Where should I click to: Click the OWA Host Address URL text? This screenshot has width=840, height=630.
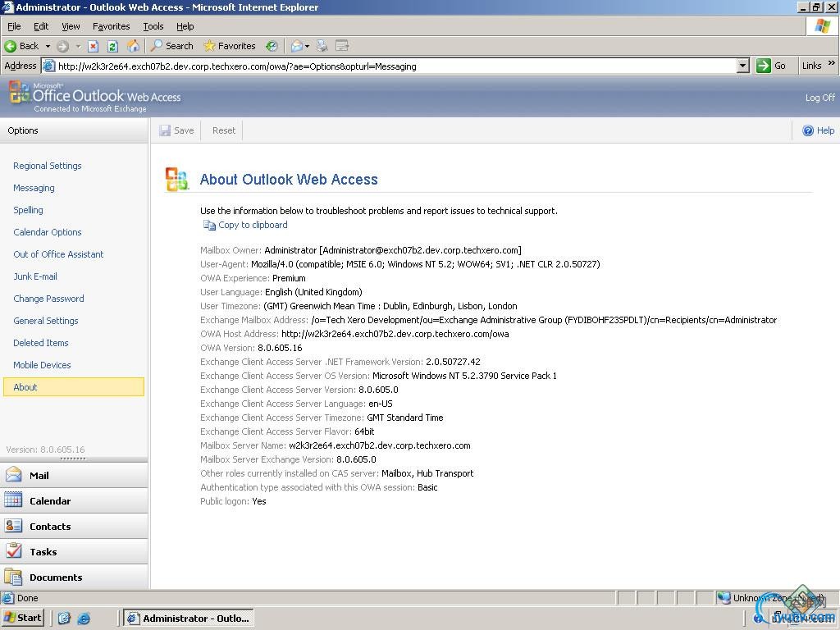click(395, 334)
